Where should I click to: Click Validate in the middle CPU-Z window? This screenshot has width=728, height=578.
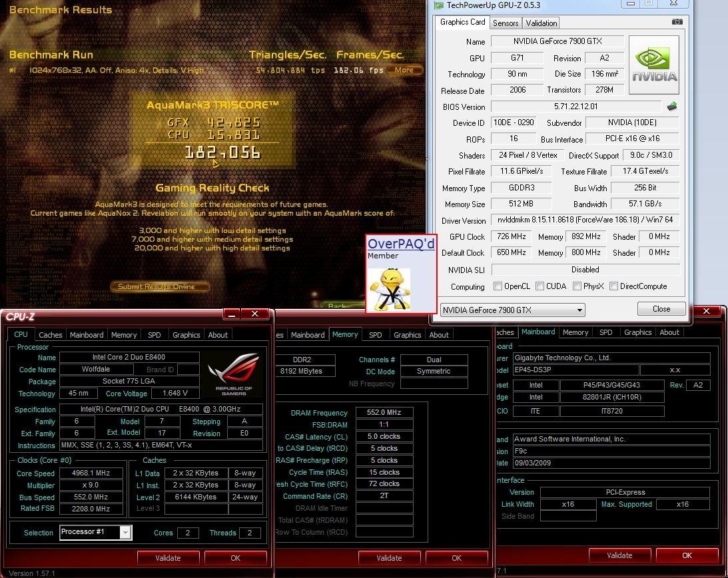click(389, 557)
